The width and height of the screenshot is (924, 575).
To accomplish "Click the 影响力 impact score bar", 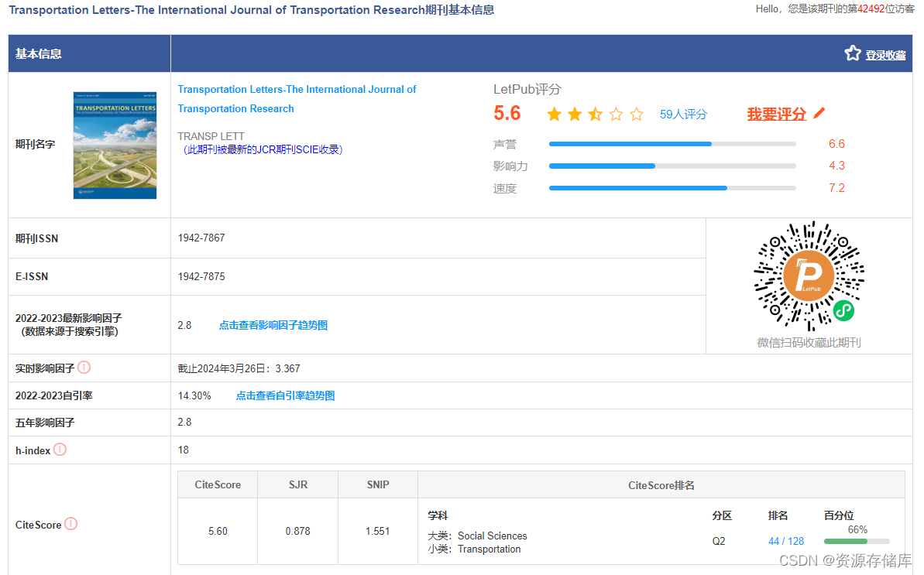I will 672,166.
